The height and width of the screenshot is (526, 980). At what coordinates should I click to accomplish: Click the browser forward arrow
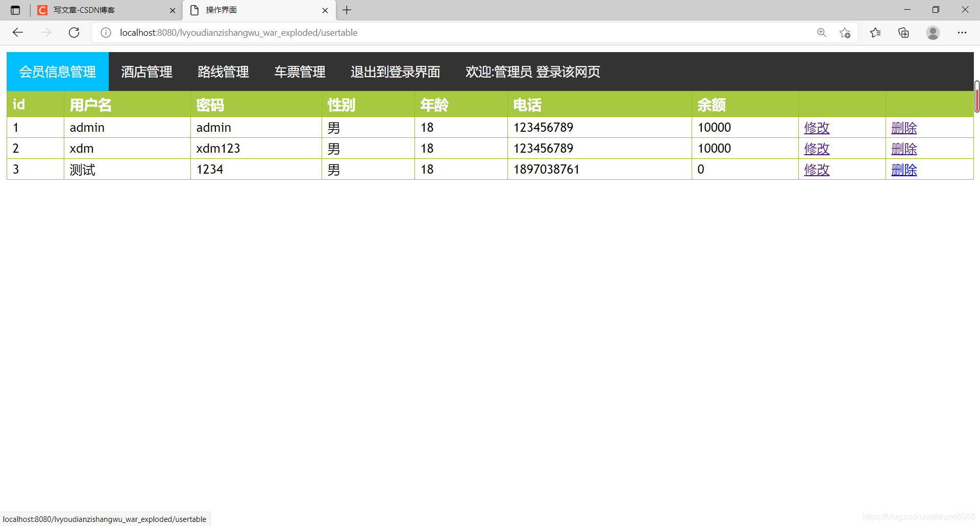pos(46,33)
